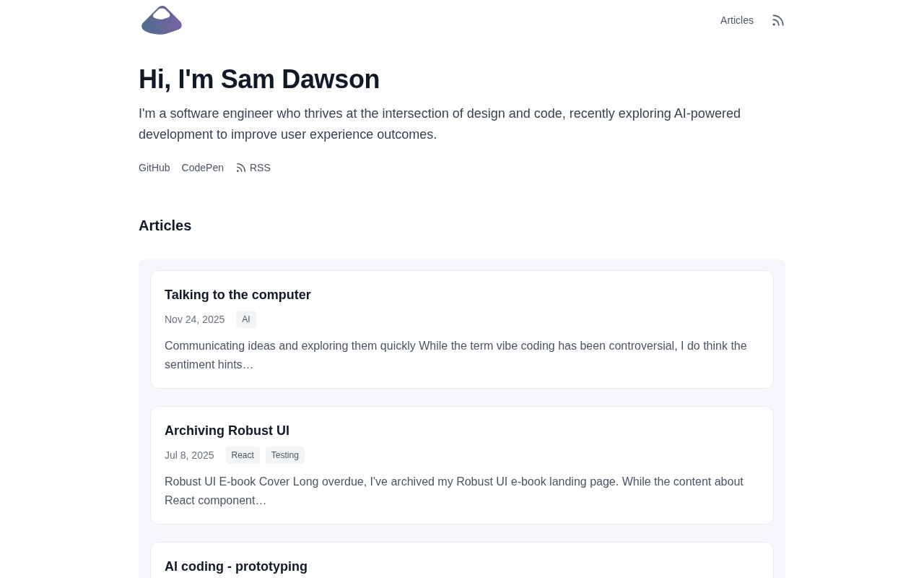Visit the GitHub profile link

[154, 168]
